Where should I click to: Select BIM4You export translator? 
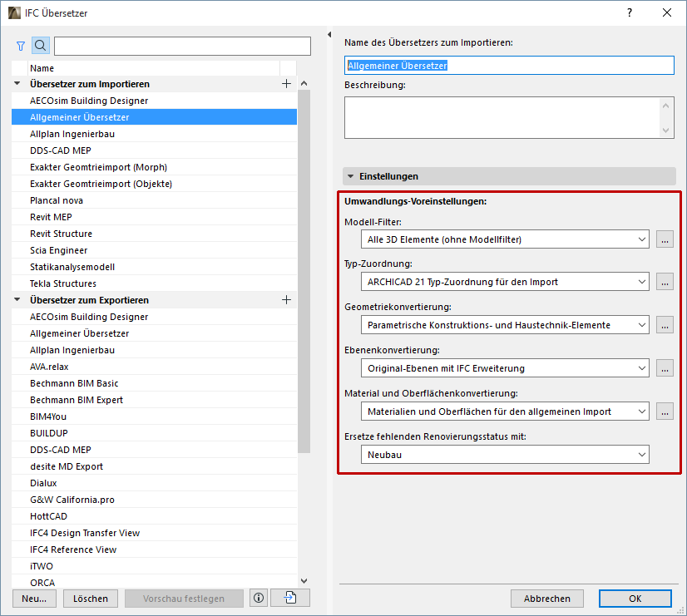[x=154, y=416]
